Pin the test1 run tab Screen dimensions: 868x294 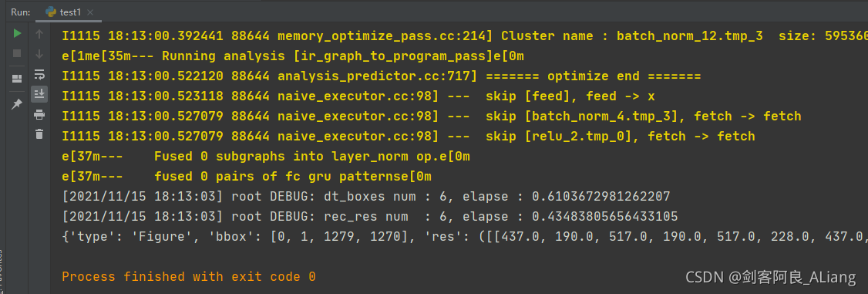(17, 104)
